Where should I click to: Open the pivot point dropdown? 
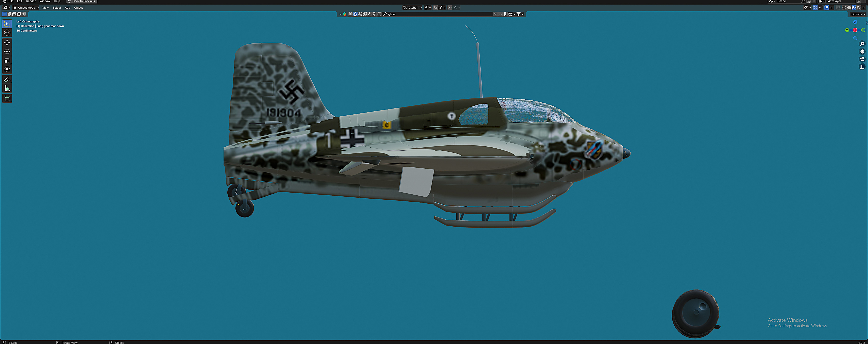(x=428, y=7)
